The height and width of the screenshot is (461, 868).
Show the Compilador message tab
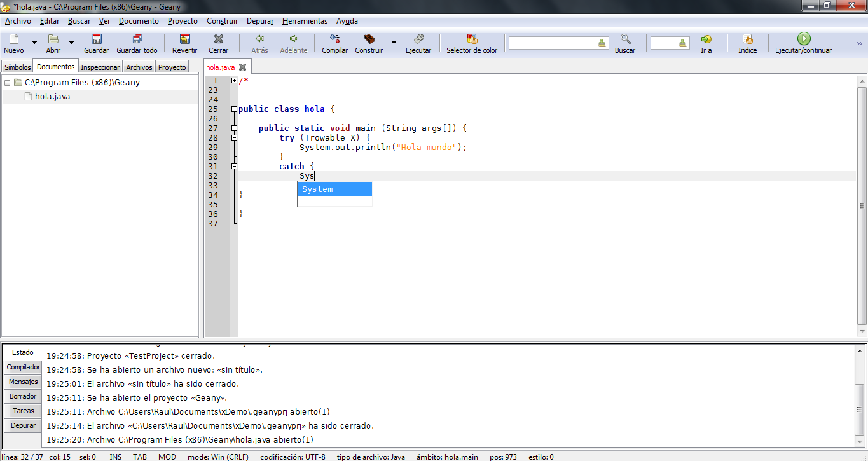point(24,367)
